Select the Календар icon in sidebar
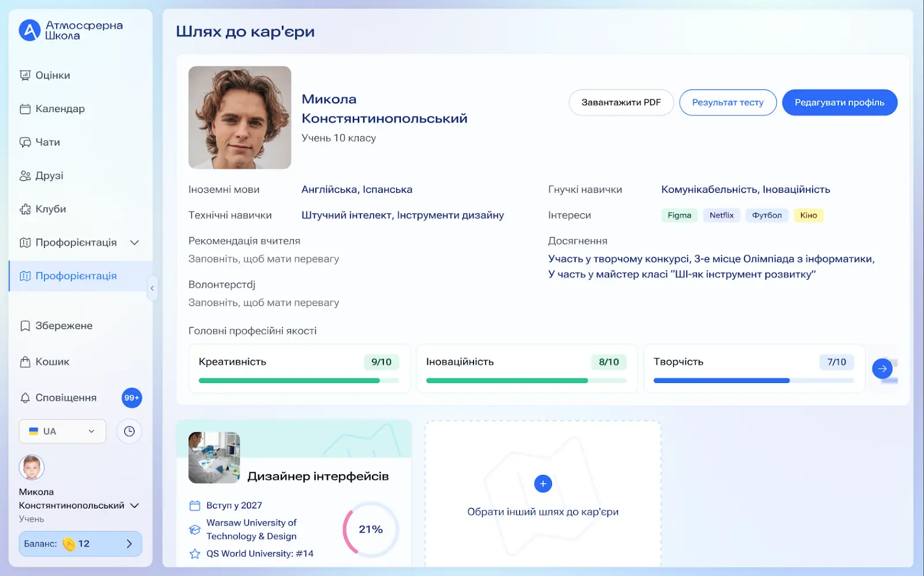Viewport: 924px width, 576px height. point(25,109)
